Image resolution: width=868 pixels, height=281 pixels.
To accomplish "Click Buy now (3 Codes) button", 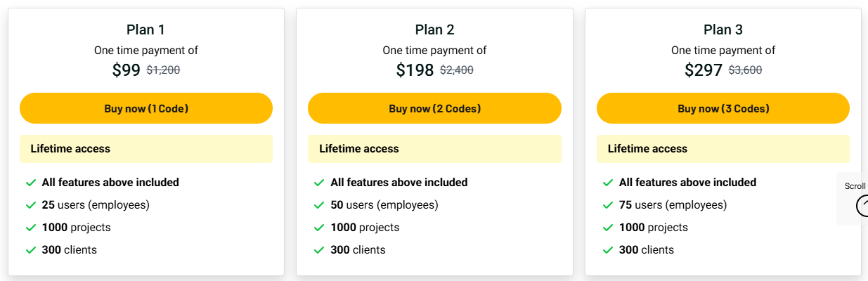I will [x=723, y=108].
